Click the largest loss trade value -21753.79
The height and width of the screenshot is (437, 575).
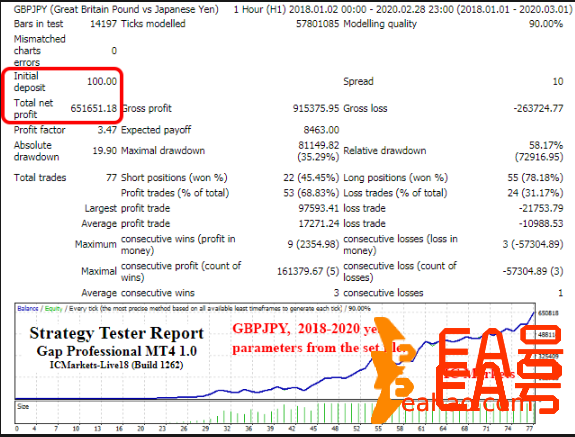pos(541,209)
